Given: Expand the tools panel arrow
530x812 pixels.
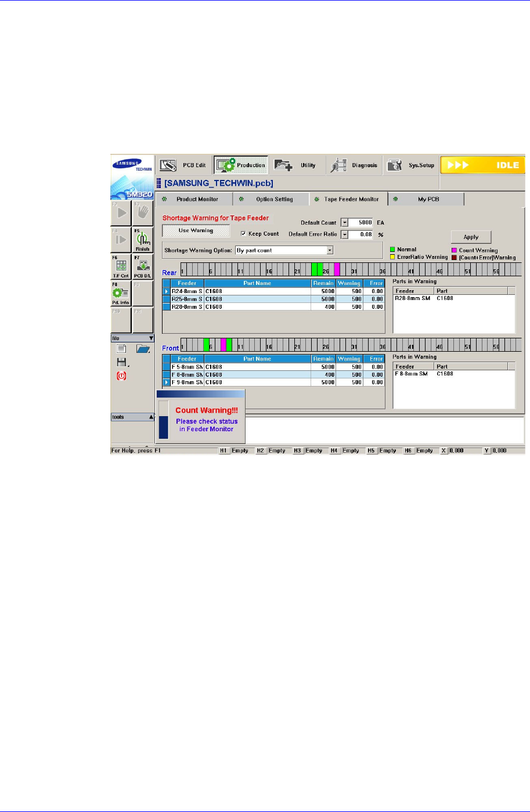Looking at the screenshot, I should click(x=151, y=417).
